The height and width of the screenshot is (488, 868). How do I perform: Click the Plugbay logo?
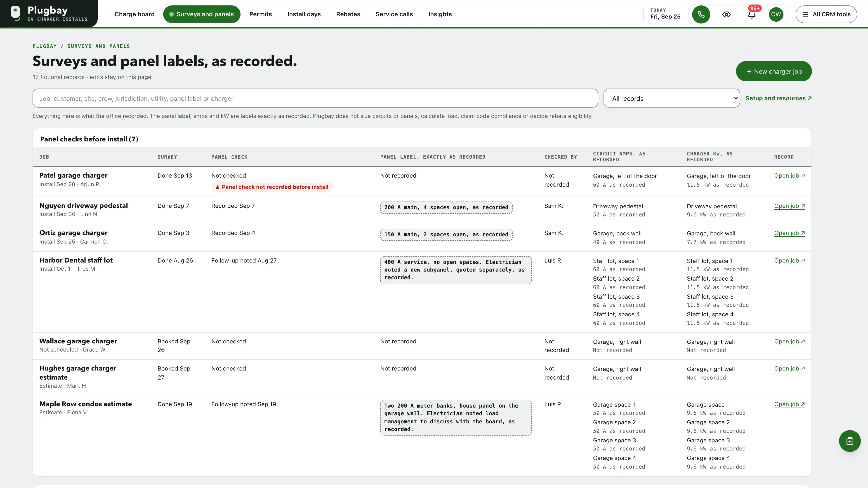click(x=49, y=14)
